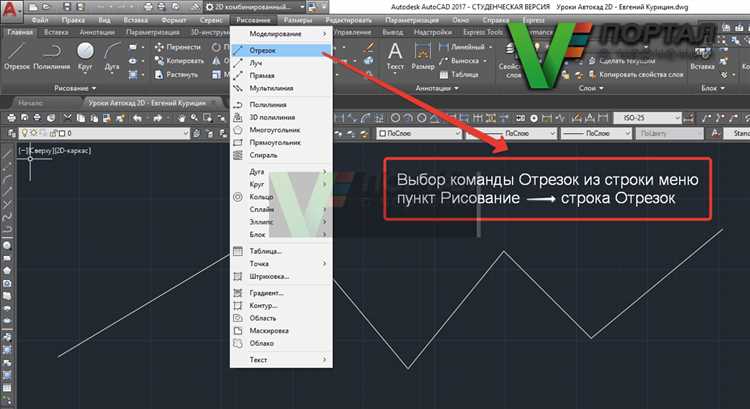
Task: Choose Прямоугольник rectangle in the menu
Action: tap(281, 143)
